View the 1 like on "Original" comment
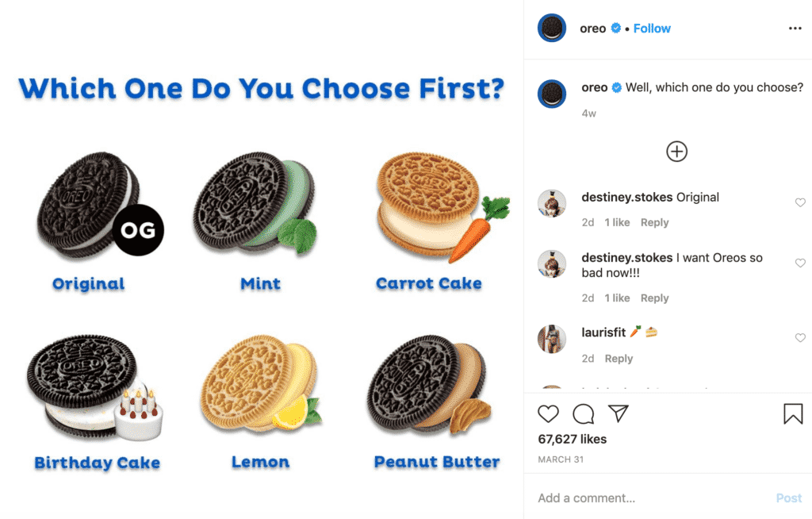 click(x=617, y=222)
